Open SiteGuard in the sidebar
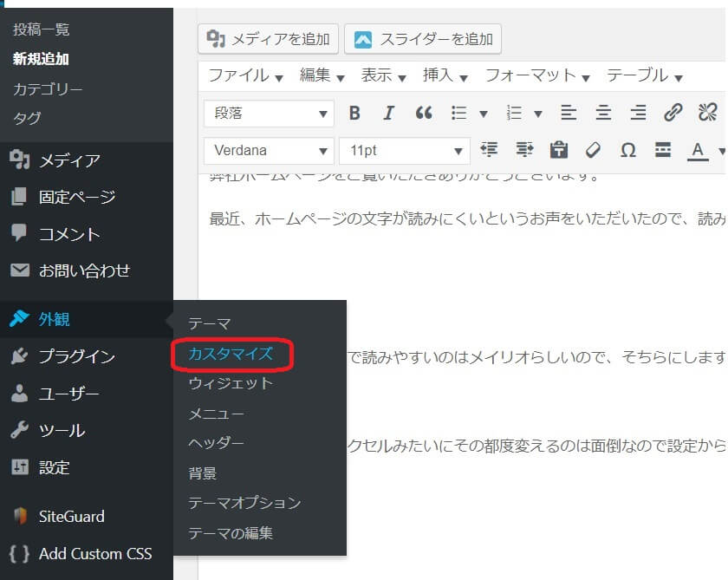Image resolution: width=728 pixels, height=580 pixels. pos(87,517)
